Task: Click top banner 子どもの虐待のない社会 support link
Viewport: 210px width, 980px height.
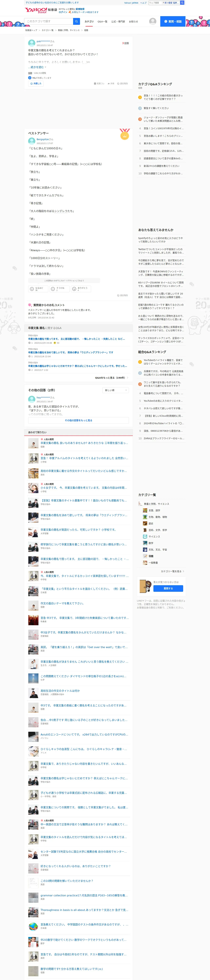Action: (52, 3)
